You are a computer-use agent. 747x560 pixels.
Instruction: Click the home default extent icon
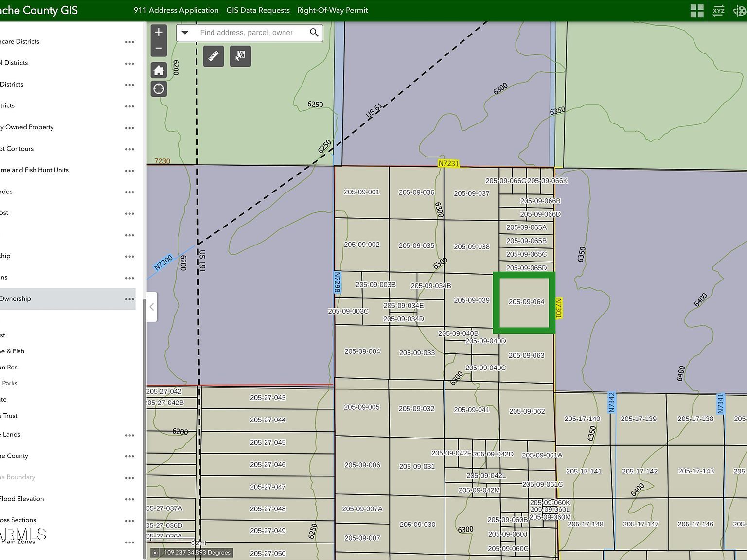pos(159,70)
